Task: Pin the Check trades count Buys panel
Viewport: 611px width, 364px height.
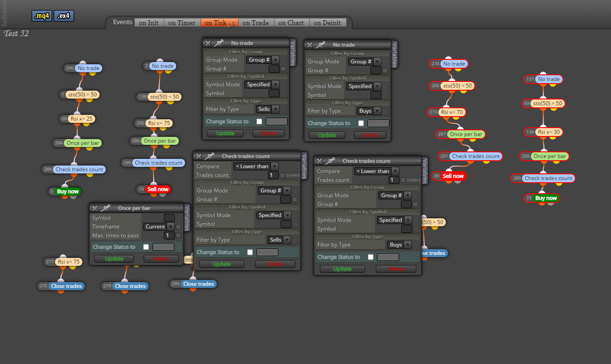Action: pos(330,161)
